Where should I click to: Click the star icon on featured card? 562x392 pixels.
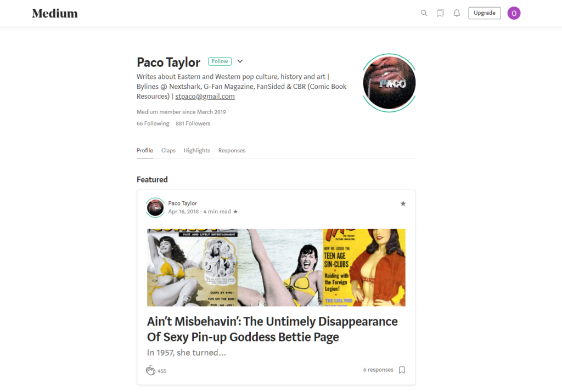(403, 203)
